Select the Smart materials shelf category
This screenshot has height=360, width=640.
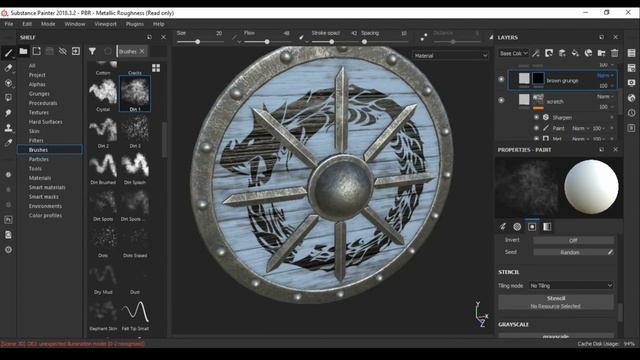[x=47, y=187]
